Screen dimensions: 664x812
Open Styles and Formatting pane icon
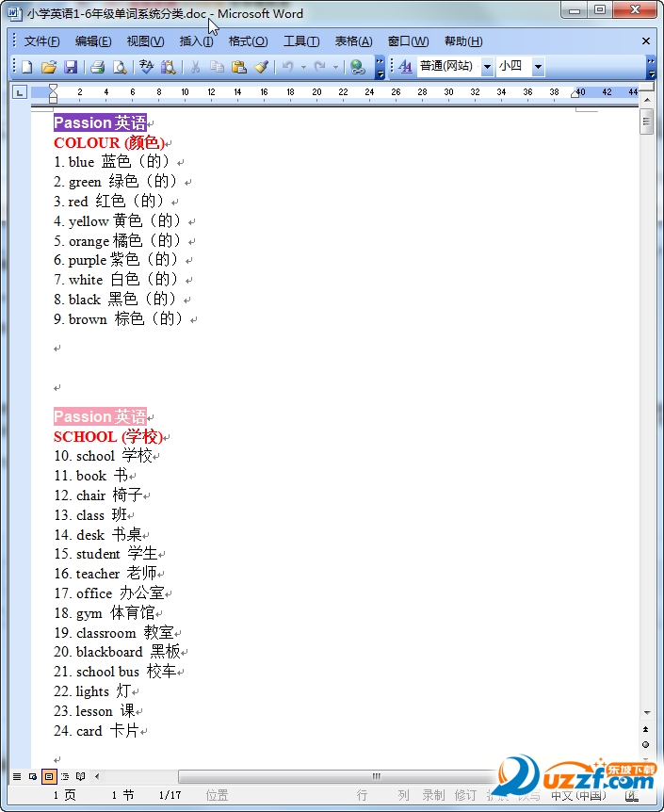pos(405,66)
